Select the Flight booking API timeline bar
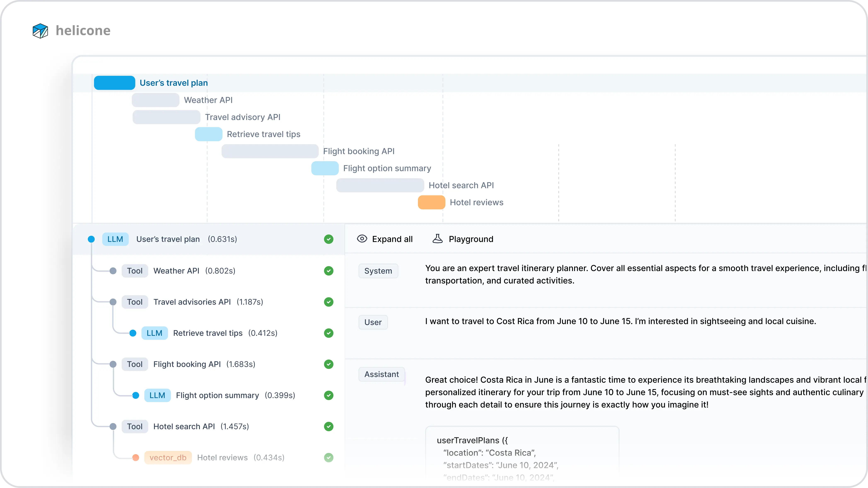 270,151
